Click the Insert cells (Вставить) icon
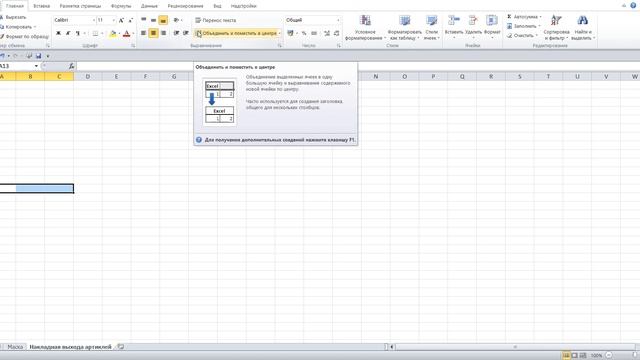The height and width of the screenshot is (360, 640). coord(454,20)
